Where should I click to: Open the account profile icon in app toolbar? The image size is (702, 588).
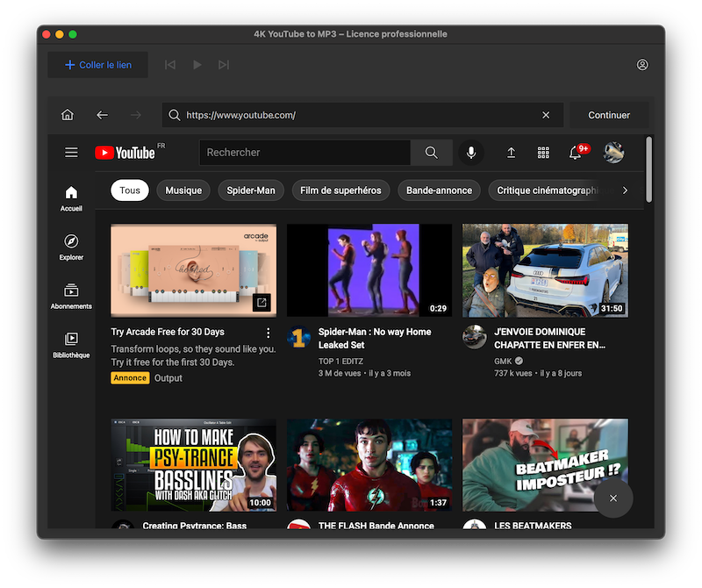pos(642,65)
